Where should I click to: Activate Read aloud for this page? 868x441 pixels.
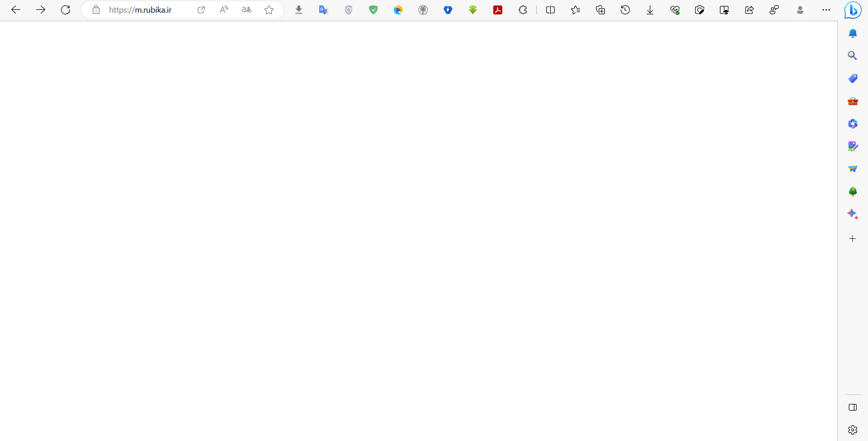point(224,9)
